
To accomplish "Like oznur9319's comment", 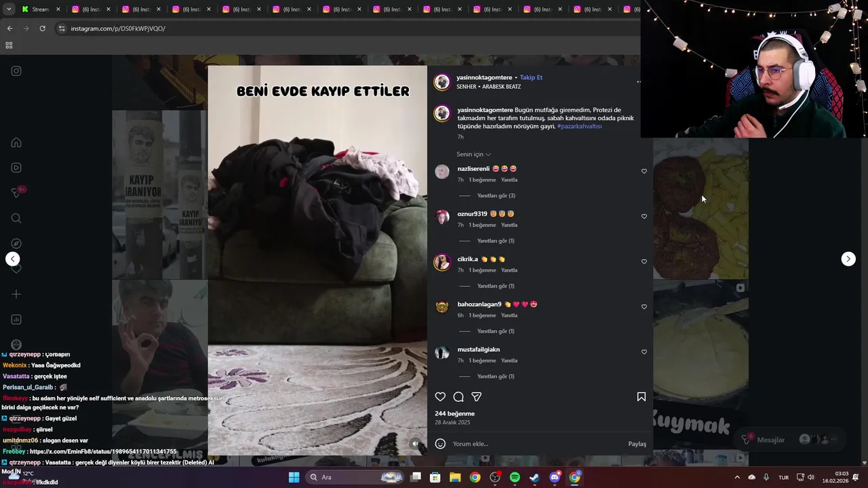I will coord(644,217).
